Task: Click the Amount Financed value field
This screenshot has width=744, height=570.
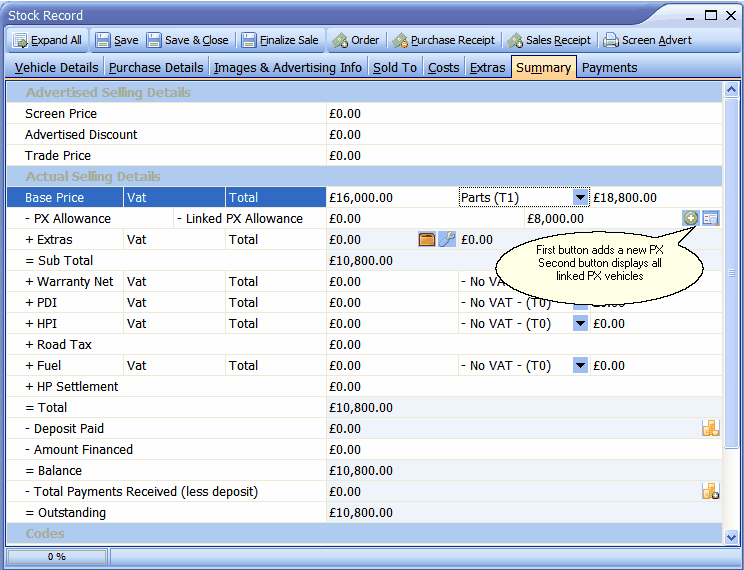Action: [x=524, y=449]
